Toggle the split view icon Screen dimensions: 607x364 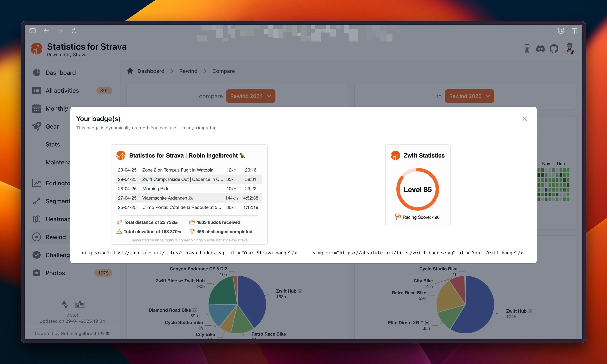click(x=574, y=31)
